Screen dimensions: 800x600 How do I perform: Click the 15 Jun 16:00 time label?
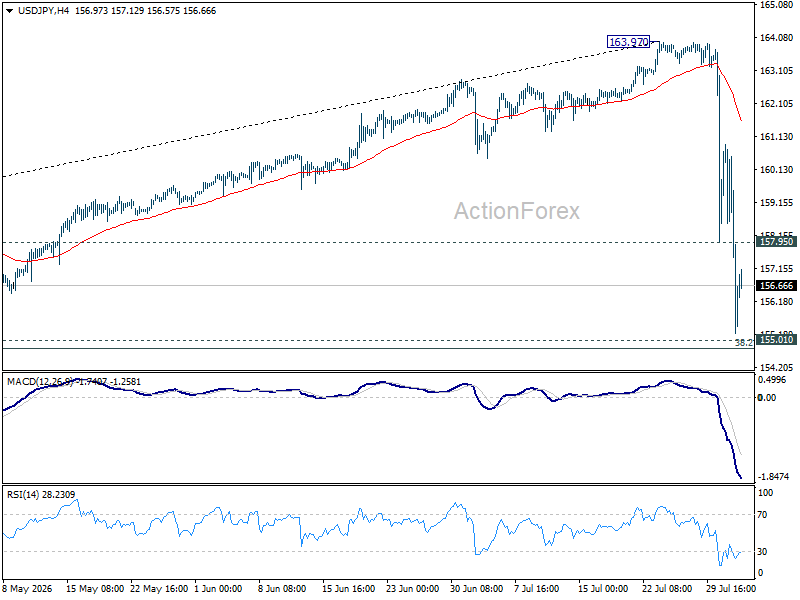tap(348, 589)
